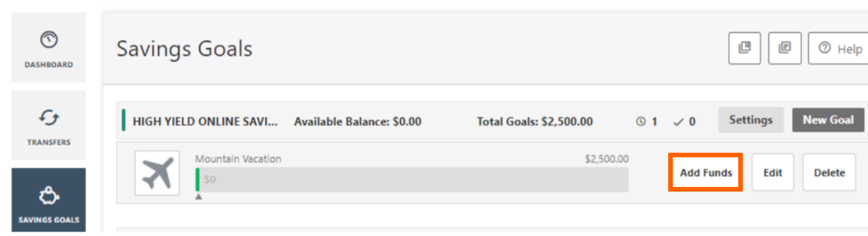Click the Available Balance: $0.00 text
Image resolution: width=868 pixels, height=236 pixels.
[x=358, y=122]
